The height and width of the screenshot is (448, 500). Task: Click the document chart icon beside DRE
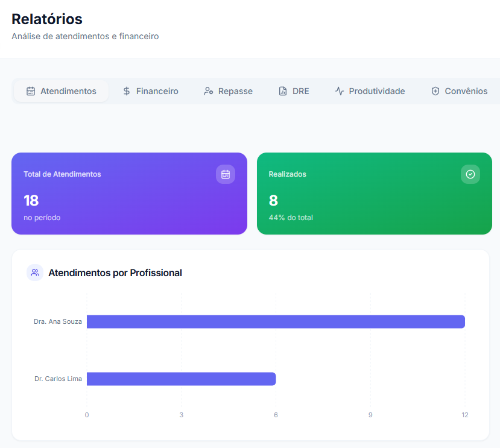(x=283, y=91)
